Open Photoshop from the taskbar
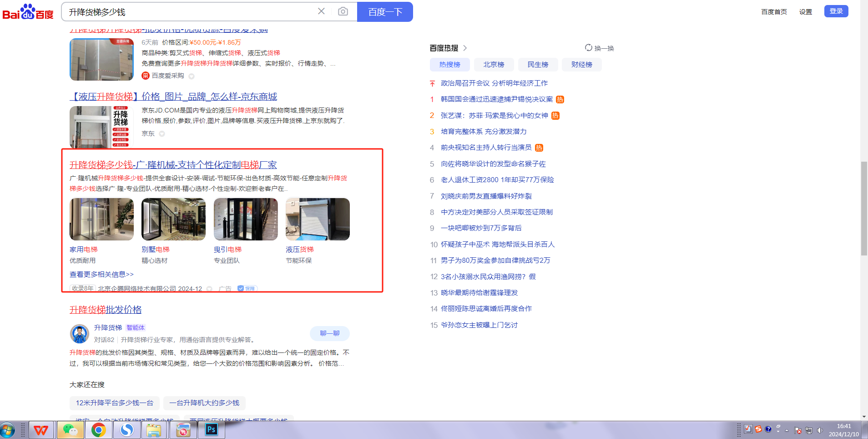 (x=212, y=430)
